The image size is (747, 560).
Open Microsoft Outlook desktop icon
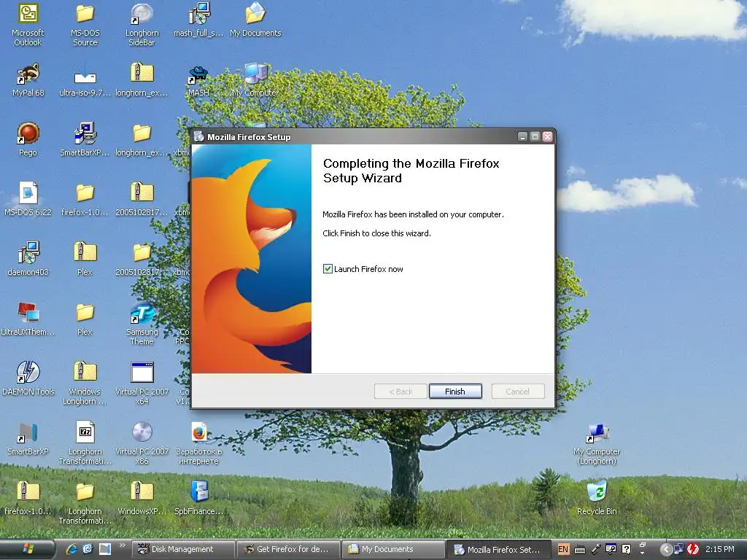click(28, 13)
